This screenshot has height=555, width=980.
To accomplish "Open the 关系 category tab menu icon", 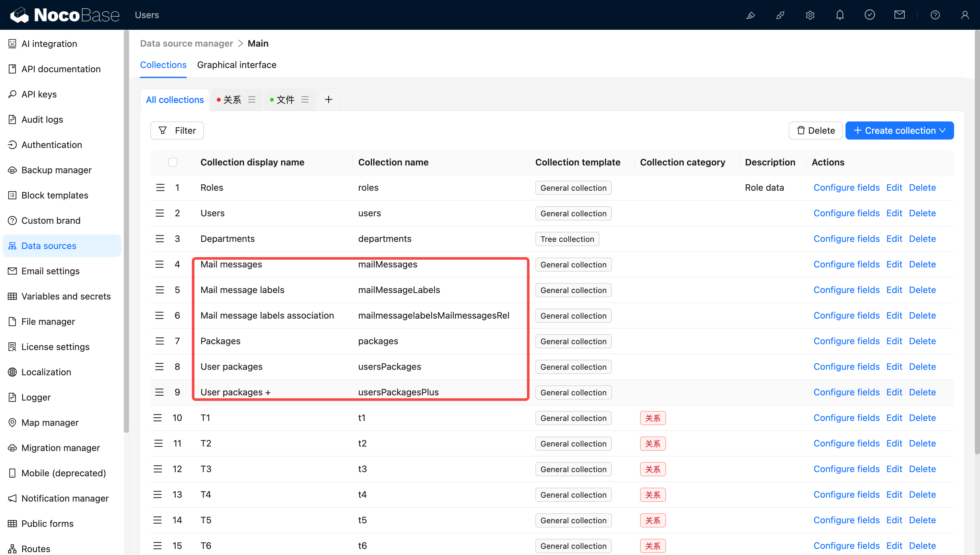I will 252,99.
